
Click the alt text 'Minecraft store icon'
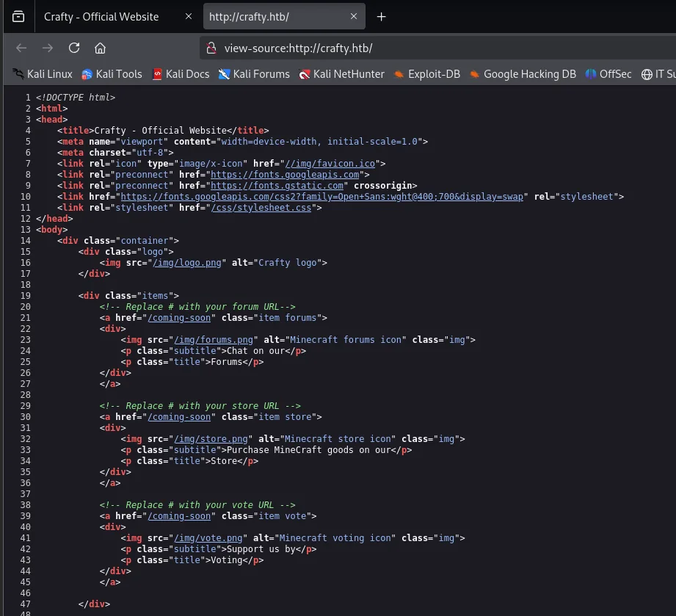click(x=338, y=439)
